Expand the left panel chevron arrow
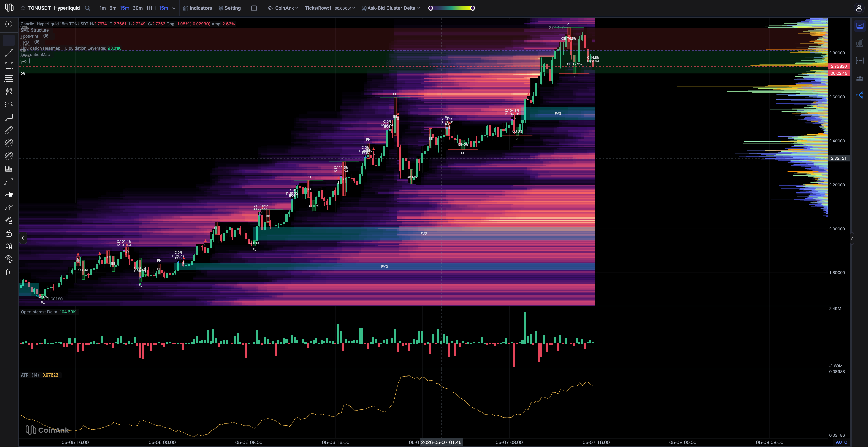 [x=23, y=238]
